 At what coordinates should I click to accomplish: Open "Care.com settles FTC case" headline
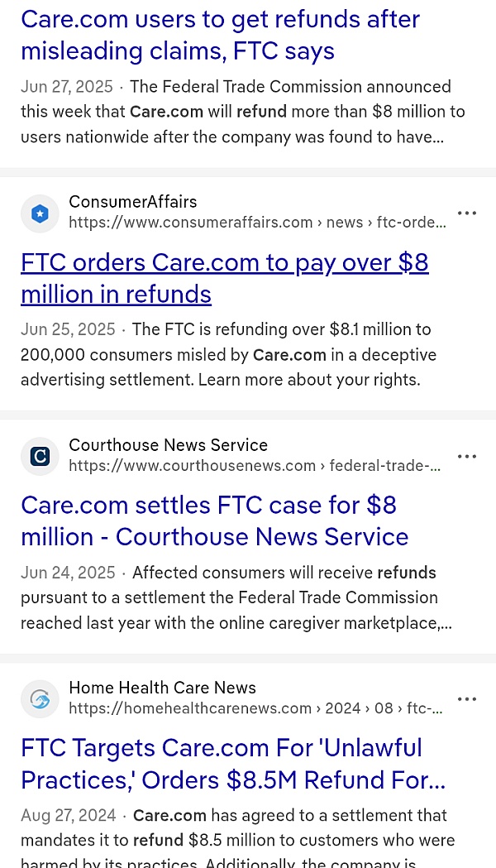[x=215, y=520]
